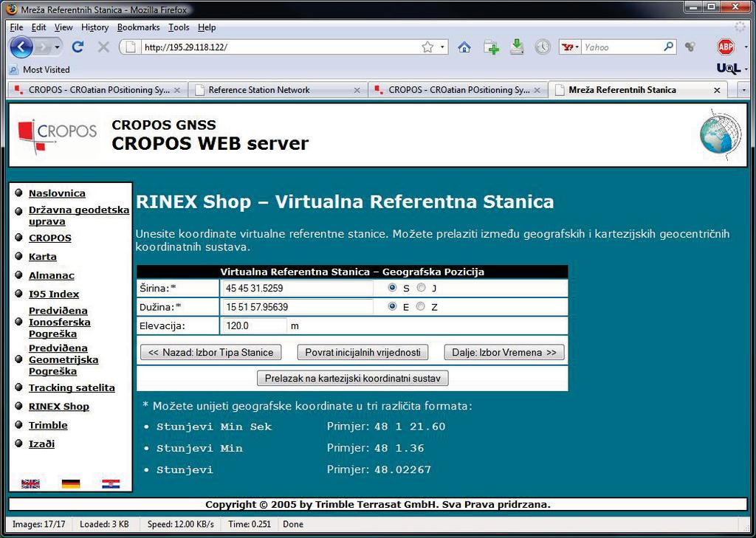The width and height of the screenshot is (756, 538).
Task: Click the Adblock Plus ABP icon
Action: tap(726, 46)
